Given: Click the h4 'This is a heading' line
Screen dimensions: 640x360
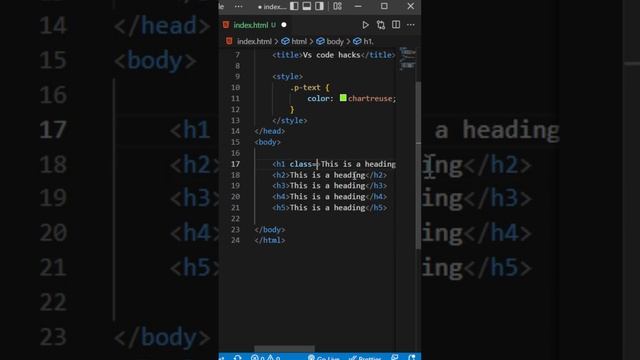Looking at the screenshot, I should coord(330,197).
